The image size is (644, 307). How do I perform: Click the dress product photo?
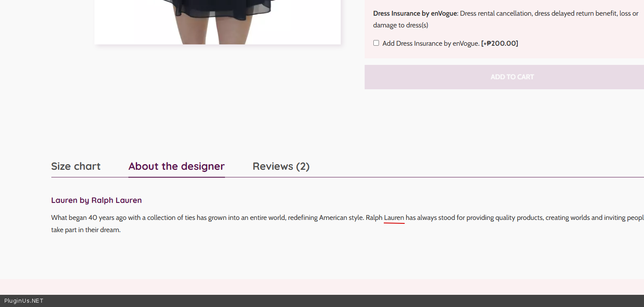[217, 22]
